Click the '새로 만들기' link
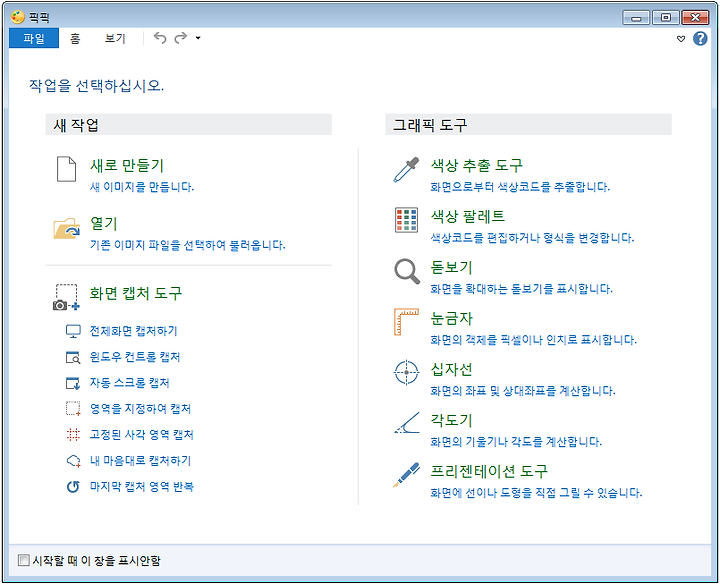The width and height of the screenshot is (720, 584). pos(127,165)
